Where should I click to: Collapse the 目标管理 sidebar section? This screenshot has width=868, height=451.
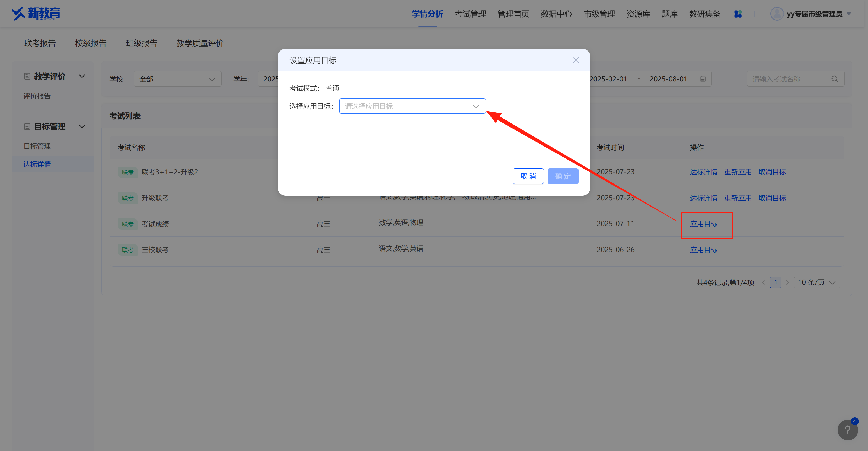tap(82, 126)
